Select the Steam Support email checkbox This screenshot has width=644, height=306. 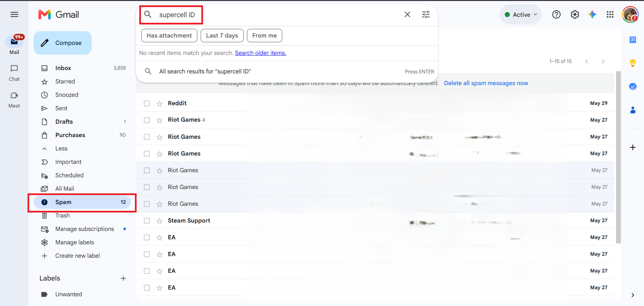coord(147,221)
